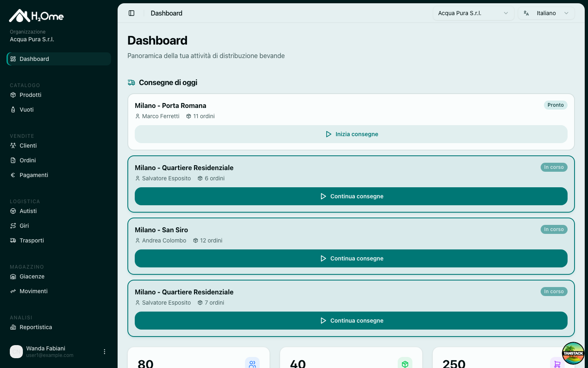Screen dimensions: 588x368
Task: Click Continua consegne for San Siro
Action: (x=351, y=258)
